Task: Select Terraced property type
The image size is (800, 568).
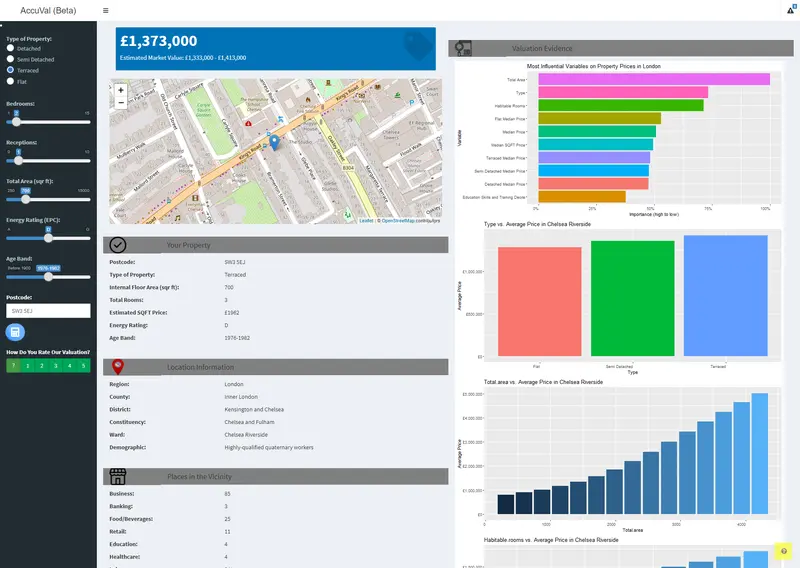Action: coord(10,70)
